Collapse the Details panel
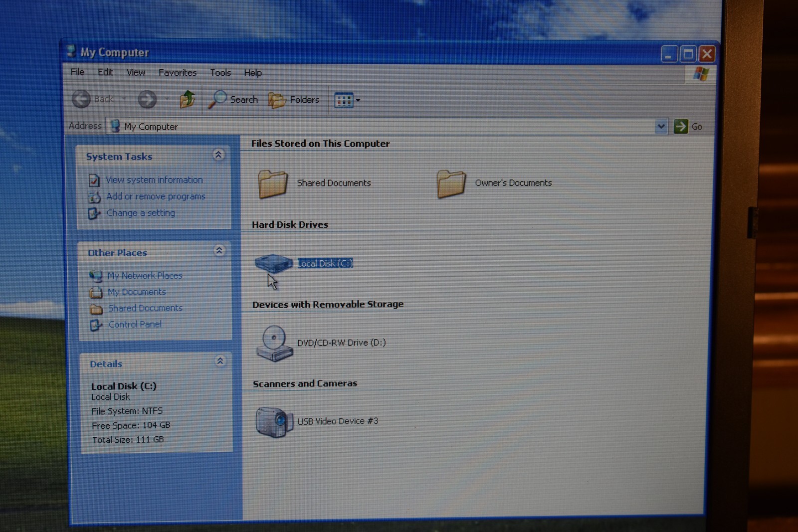 [x=220, y=361]
